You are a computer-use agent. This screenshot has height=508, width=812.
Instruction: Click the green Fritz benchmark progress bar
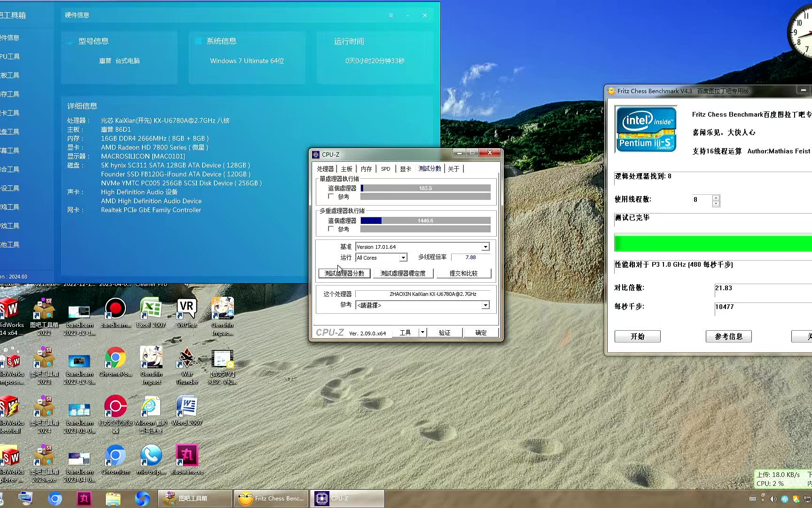tap(712, 243)
